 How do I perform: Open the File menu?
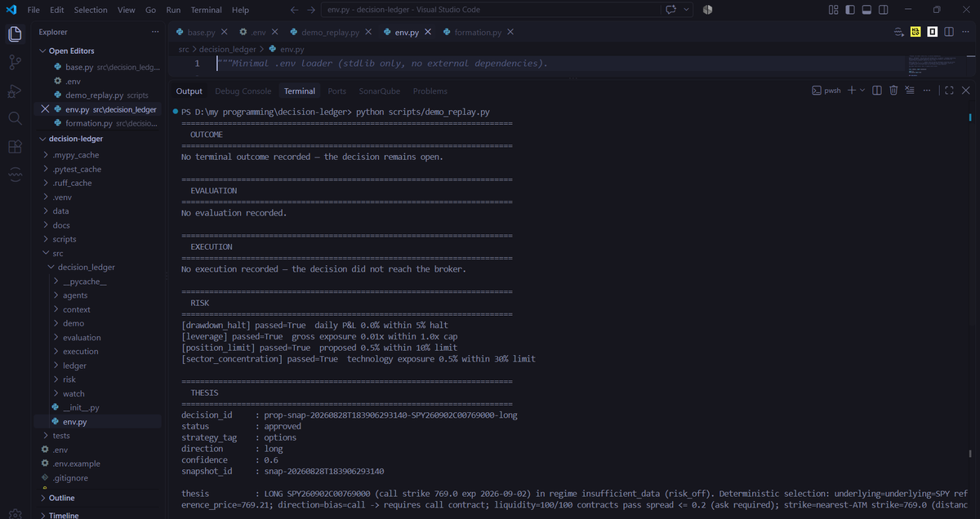point(33,10)
